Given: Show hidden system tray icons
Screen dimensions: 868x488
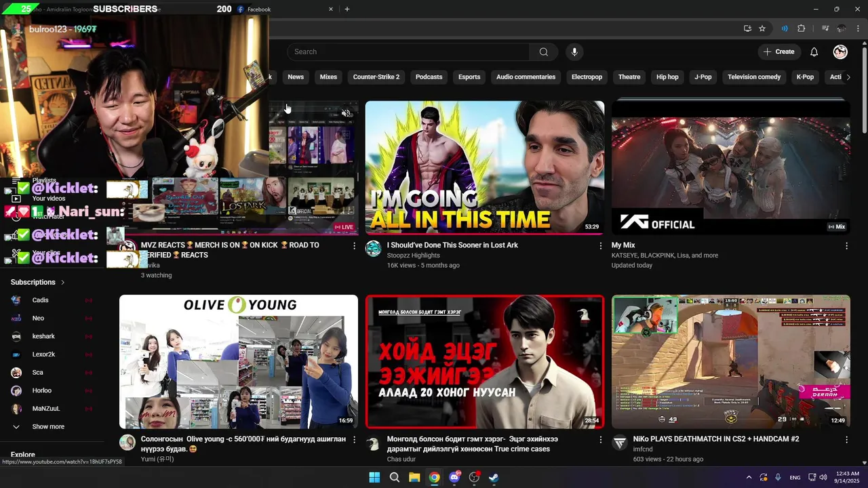Looking at the screenshot, I should pyautogui.click(x=749, y=477).
